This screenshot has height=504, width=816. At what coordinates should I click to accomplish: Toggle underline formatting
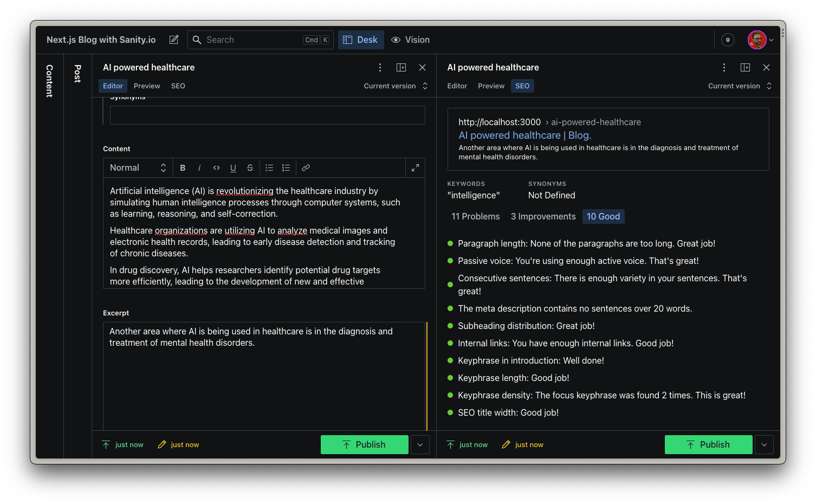click(x=233, y=167)
